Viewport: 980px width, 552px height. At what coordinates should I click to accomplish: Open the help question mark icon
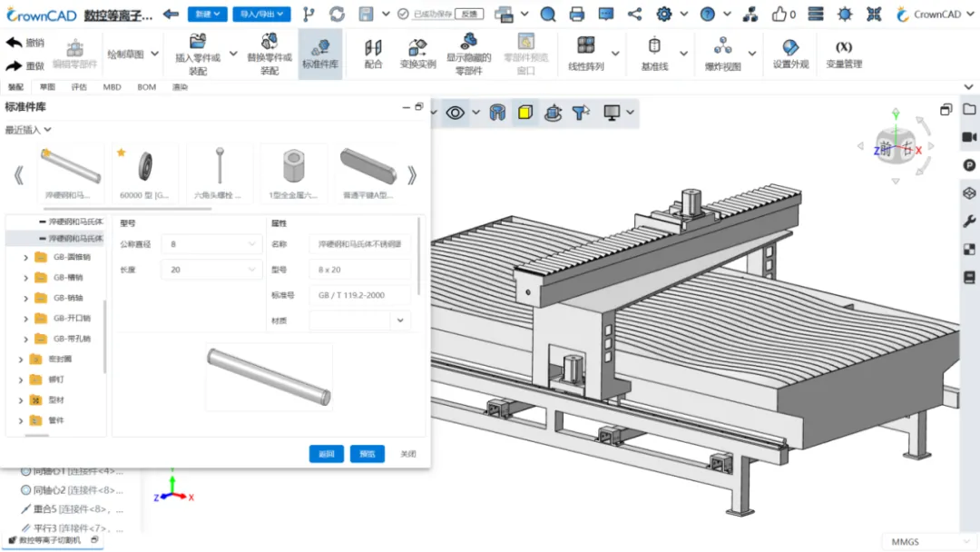707,14
